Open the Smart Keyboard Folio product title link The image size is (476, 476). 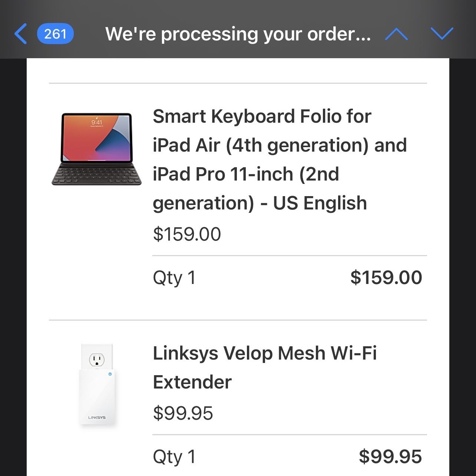tap(280, 159)
